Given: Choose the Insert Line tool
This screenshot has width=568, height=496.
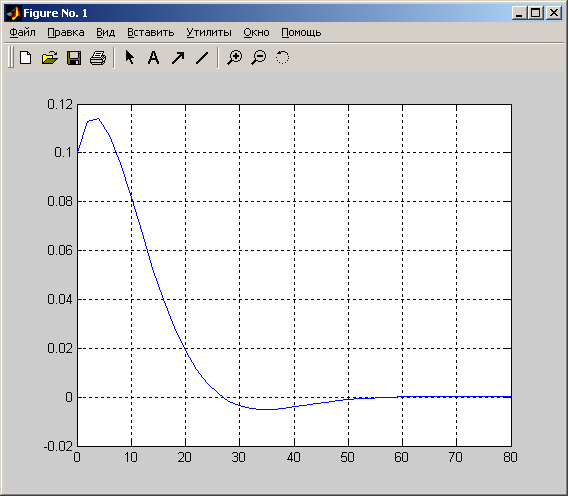Looking at the screenshot, I should 202,58.
